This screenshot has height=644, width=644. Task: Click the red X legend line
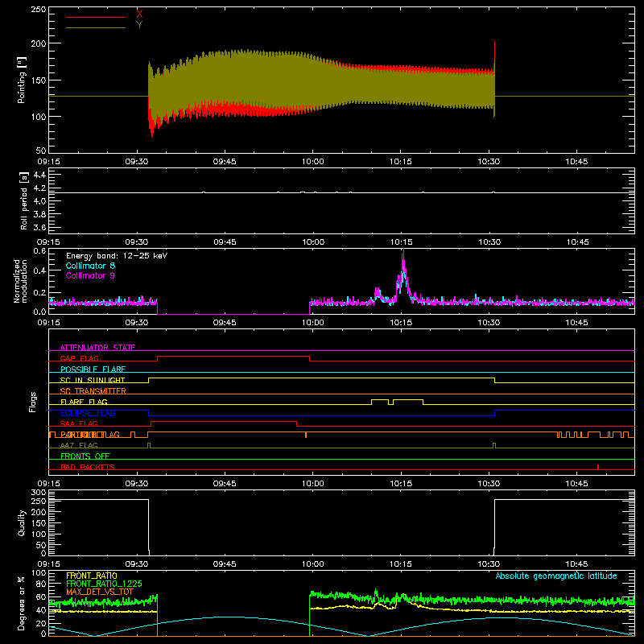pos(96,17)
